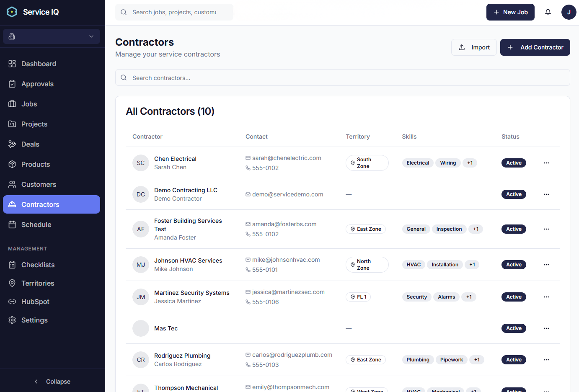Open HubSpot integration page
Image resolution: width=579 pixels, height=392 pixels.
coord(52,302)
